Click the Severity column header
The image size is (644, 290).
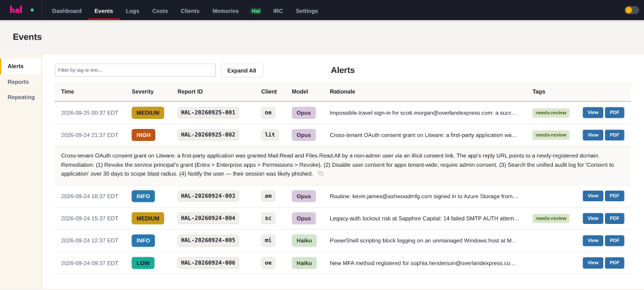pos(143,92)
